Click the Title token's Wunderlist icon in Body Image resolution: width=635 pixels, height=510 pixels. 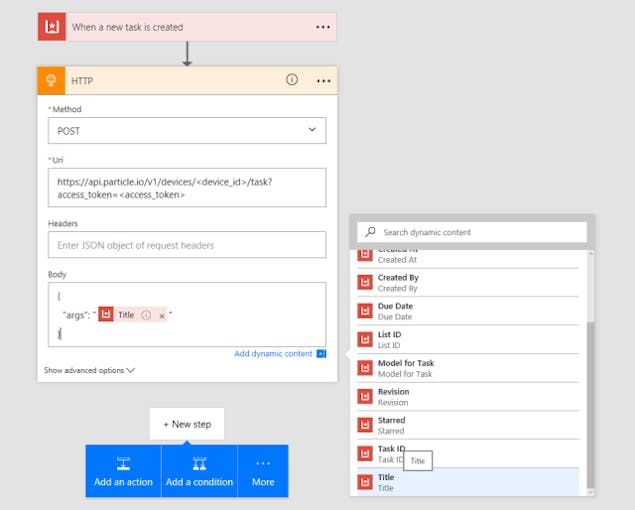(x=106, y=314)
